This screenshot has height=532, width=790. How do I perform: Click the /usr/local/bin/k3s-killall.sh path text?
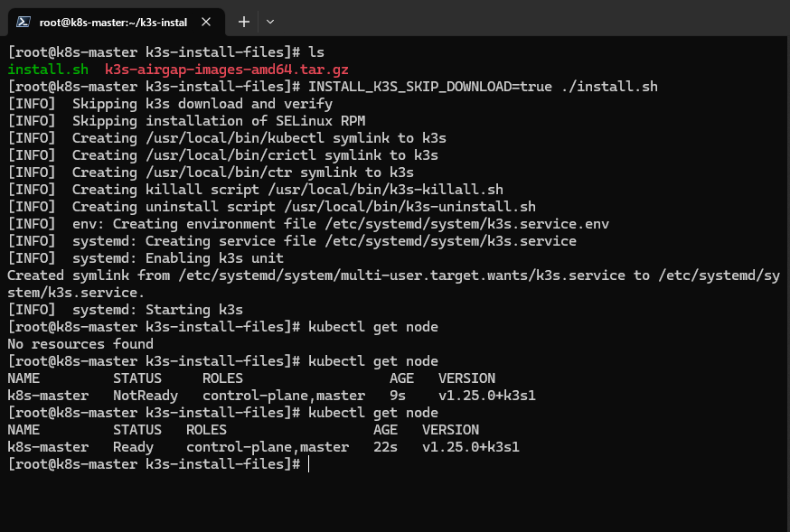pyautogui.click(x=385, y=190)
